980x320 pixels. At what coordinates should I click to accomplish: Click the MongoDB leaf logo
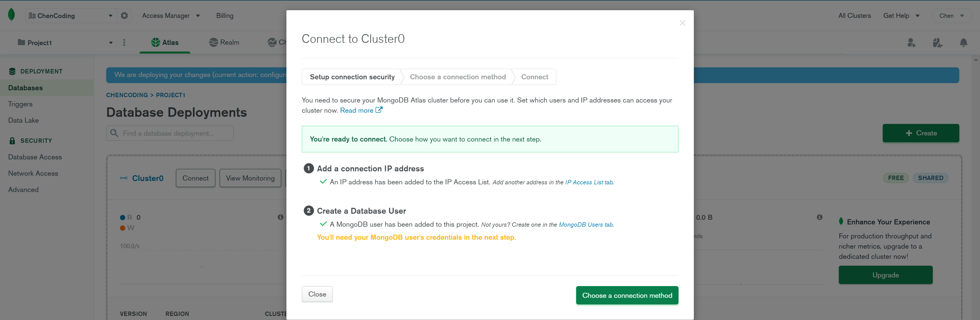[x=11, y=15]
